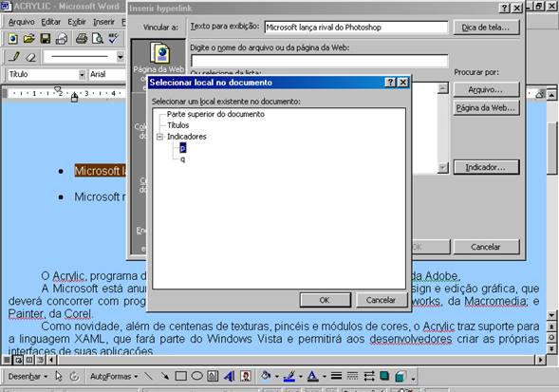Open the Editar menu
This screenshot has width=559, height=392.
click(50, 22)
